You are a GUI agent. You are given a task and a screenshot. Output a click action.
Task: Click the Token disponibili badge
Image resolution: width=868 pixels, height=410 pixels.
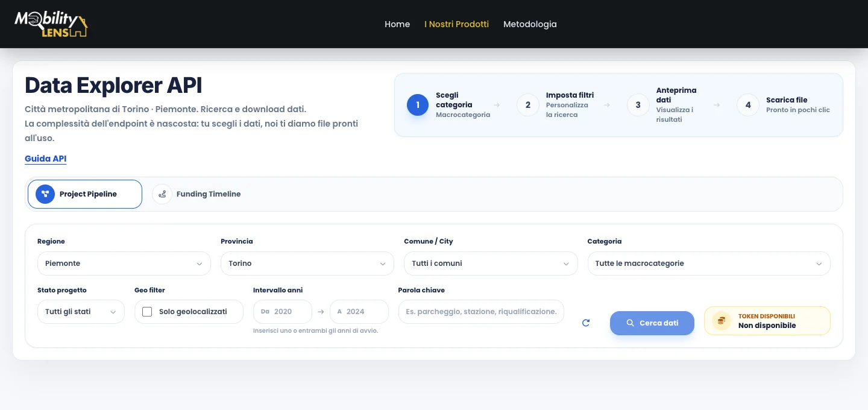tap(767, 321)
